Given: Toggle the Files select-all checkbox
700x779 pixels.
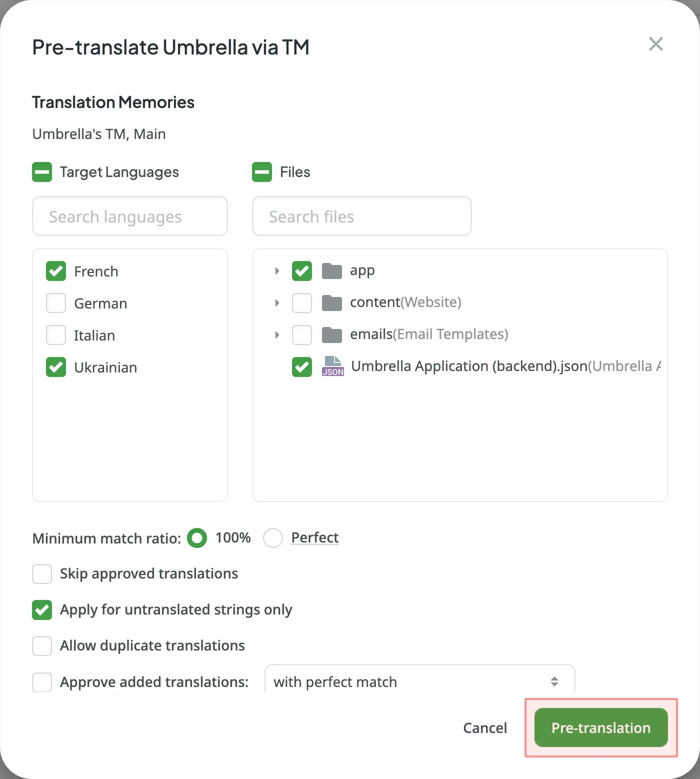Looking at the screenshot, I should (x=262, y=172).
